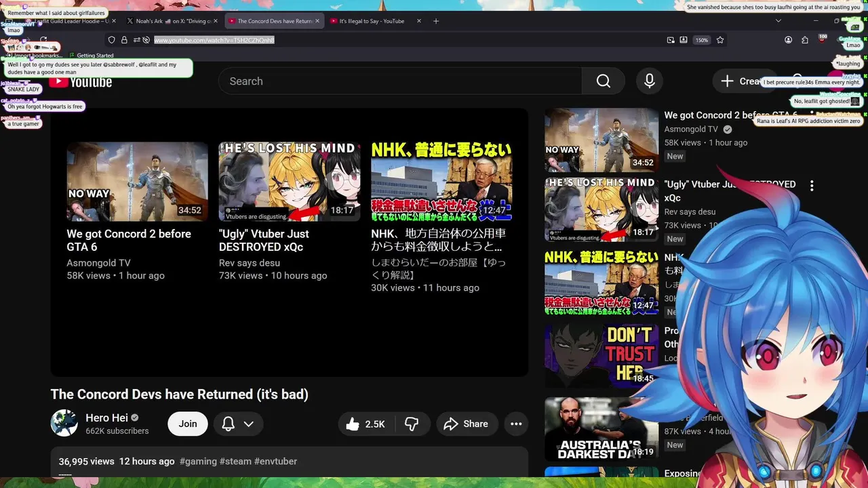Activate voice search microphone icon

(x=649, y=81)
